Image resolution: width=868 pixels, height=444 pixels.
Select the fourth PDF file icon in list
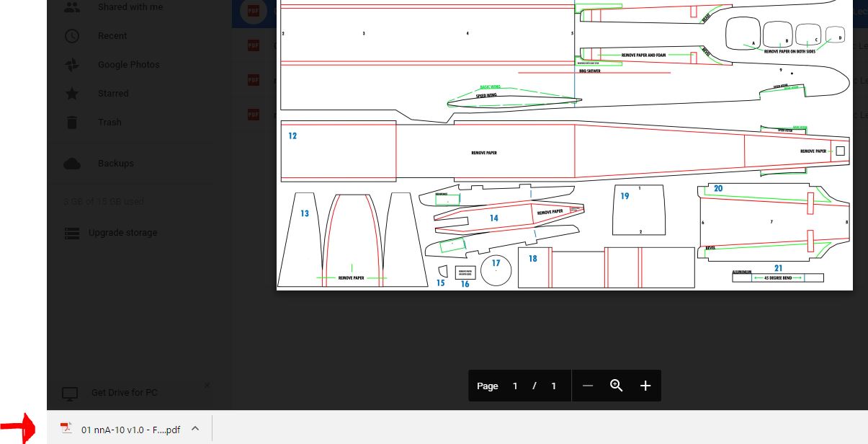(254, 115)
